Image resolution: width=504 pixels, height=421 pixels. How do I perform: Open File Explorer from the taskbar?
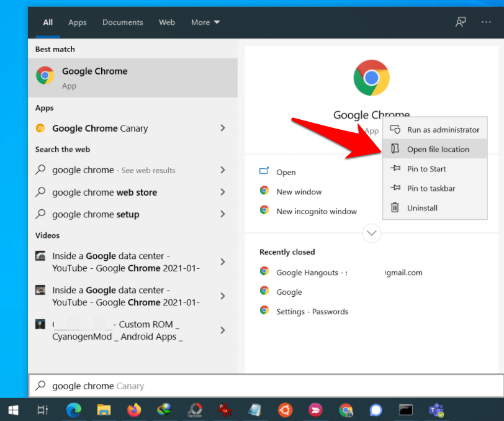coord(104,410)
